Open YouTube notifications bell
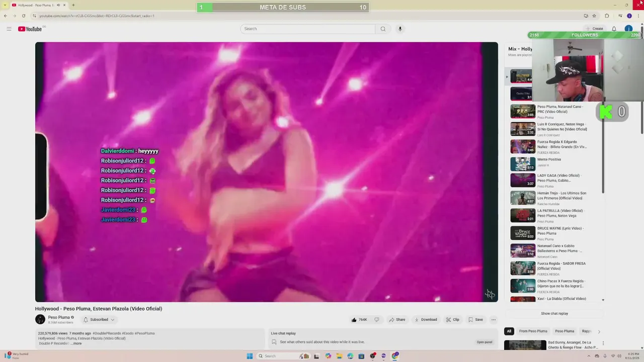Viewport: 644px width, 362px height. tap(614, 29)
